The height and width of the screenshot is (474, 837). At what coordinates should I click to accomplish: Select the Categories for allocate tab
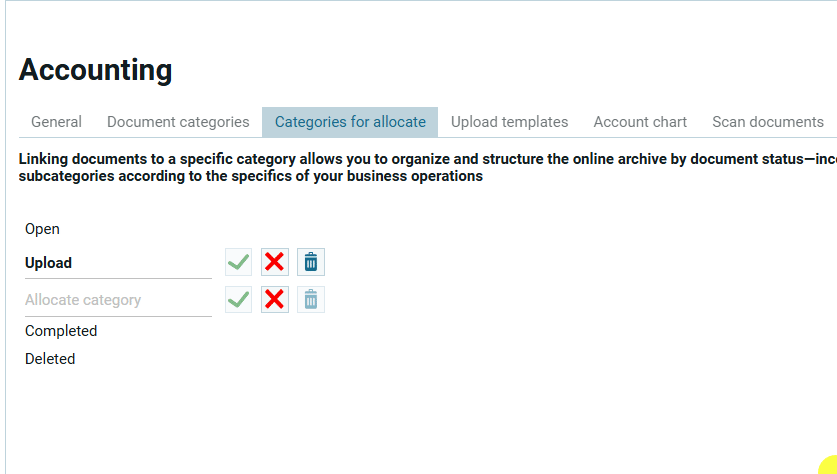[x=350, y=122]
